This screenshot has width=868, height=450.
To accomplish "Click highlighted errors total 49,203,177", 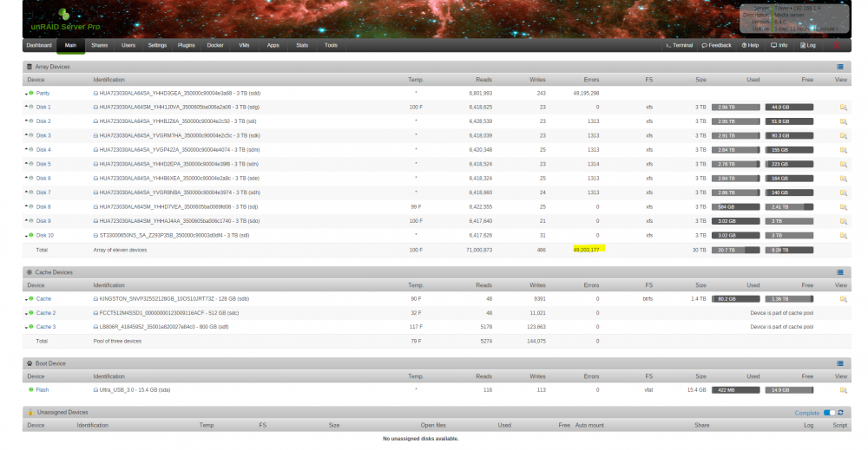I will 587,250.
